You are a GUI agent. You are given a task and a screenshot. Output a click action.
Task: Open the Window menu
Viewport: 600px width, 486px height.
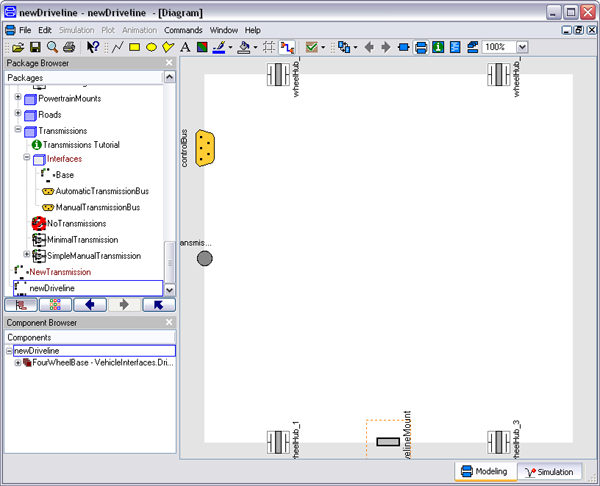click(223, 31)
